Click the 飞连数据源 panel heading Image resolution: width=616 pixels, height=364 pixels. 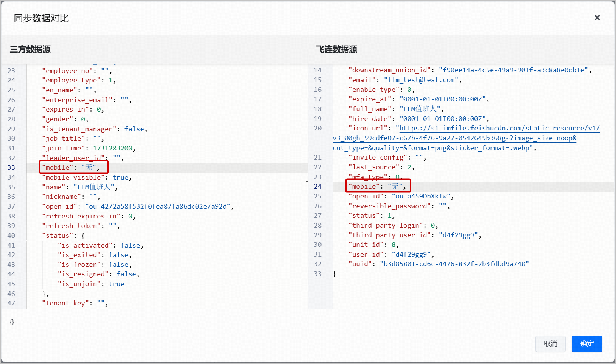pyautogui.click(x=337, y=50)
